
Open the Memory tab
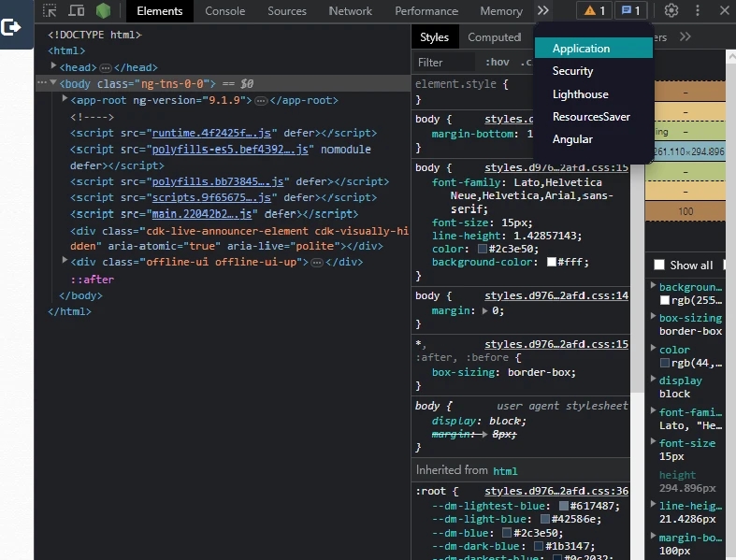pos(501,11)
